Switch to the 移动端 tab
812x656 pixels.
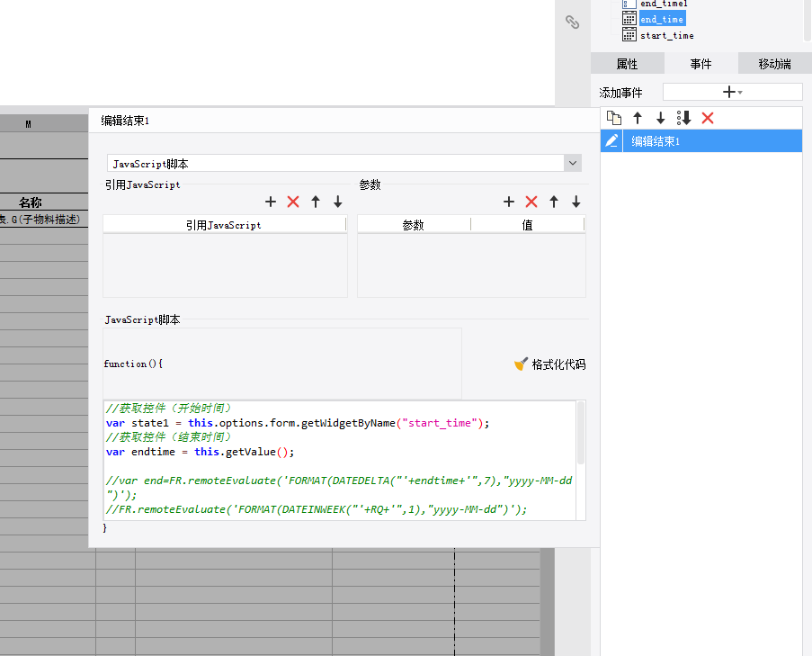click(x=774, y=64)
